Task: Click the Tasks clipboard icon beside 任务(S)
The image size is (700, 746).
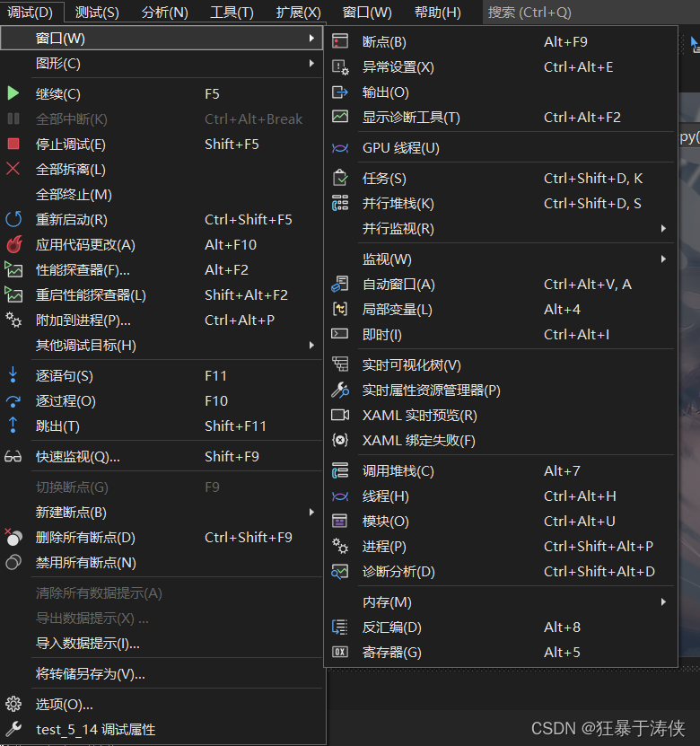Action: click(340, 178)
